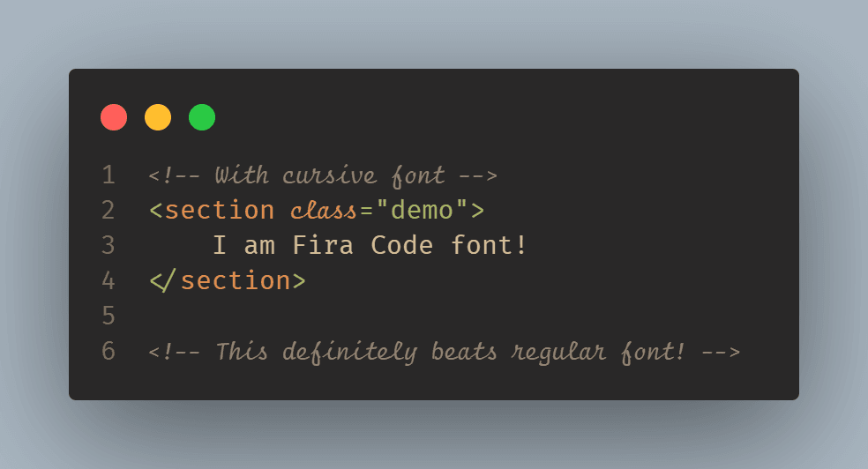Click the italic "class" attribute
868x469 pixels.
pos(323,212)
